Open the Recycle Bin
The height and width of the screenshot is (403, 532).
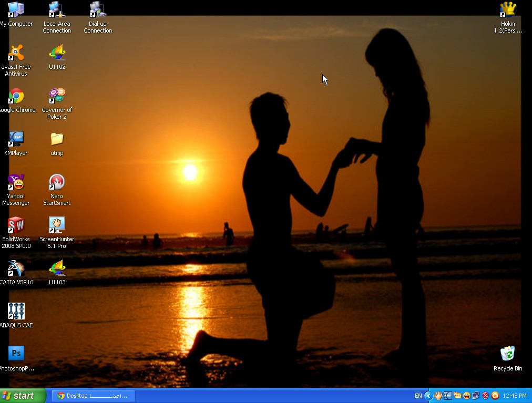click(507, 354)
